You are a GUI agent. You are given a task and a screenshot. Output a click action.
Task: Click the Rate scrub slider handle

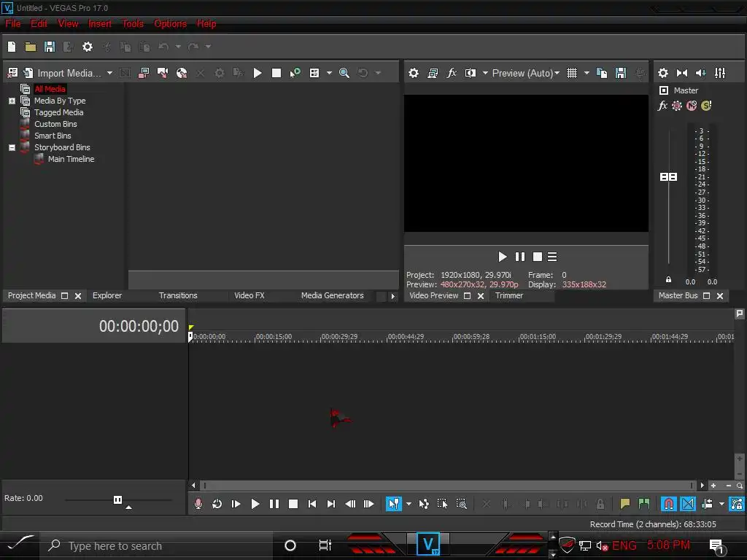coord(117,499)
